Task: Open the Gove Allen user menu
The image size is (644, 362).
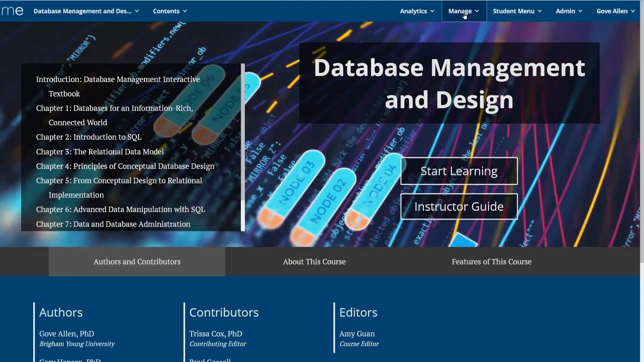Action: pos(615,11)
